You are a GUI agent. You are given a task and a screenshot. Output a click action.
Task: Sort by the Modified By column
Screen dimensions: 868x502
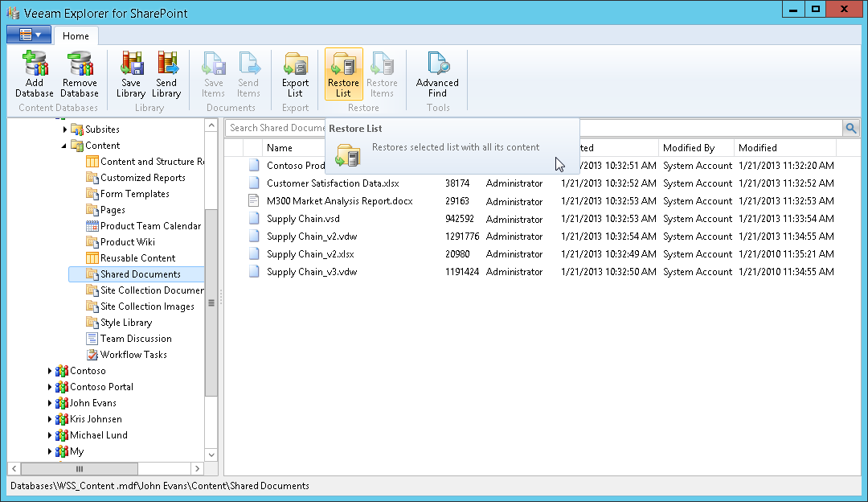[696, 148]
